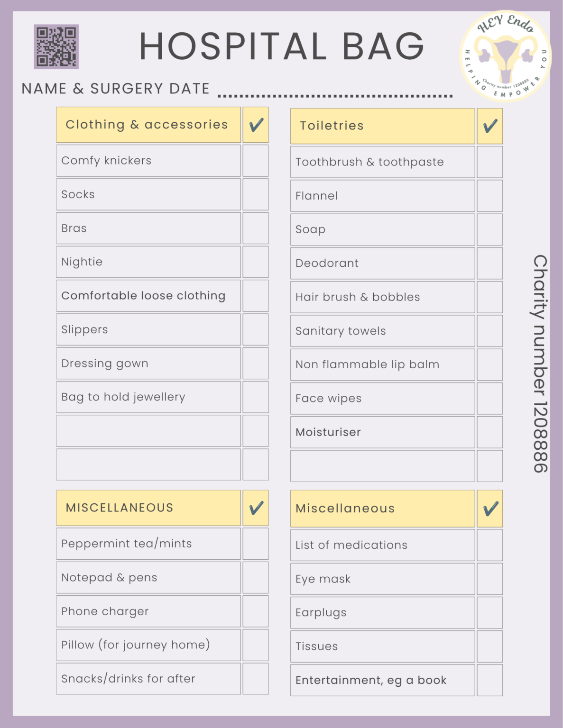Click checkmark icon beside Clothing & accessories header
The width and height of the screenshot is (563, 728).
point(256,125)
